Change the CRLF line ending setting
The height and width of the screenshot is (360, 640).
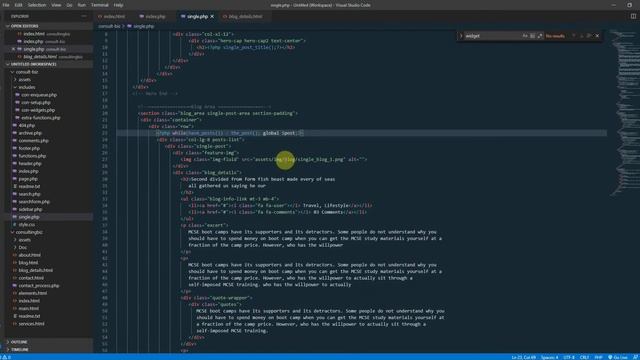(584, 357)
